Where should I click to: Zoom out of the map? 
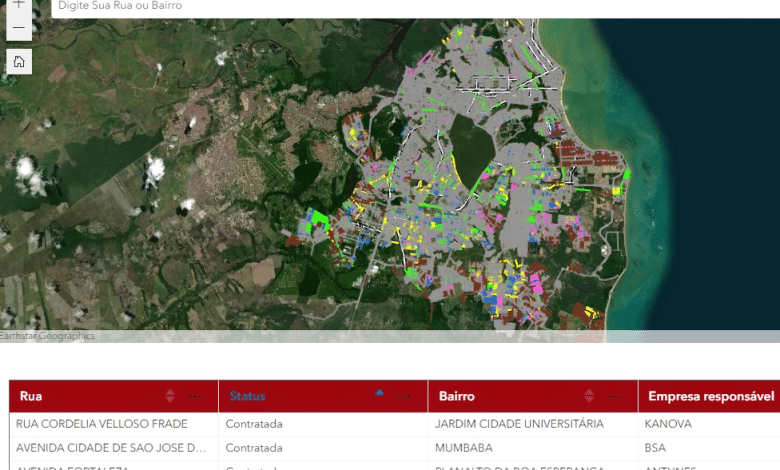coord(19,29)
